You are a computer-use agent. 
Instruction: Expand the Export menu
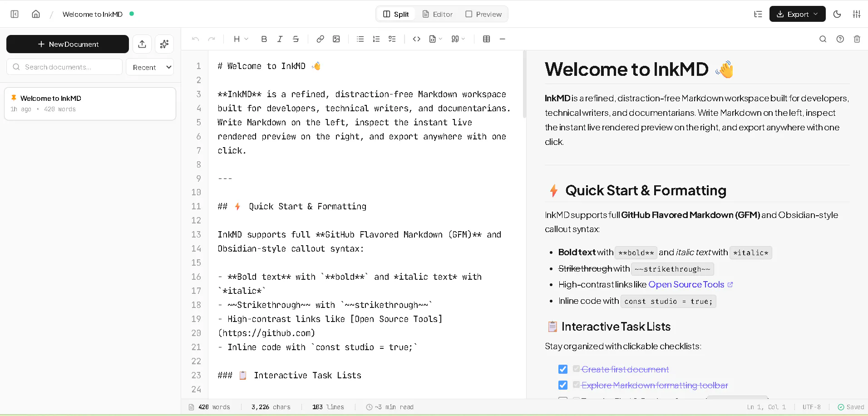click(x=797, y=14)
